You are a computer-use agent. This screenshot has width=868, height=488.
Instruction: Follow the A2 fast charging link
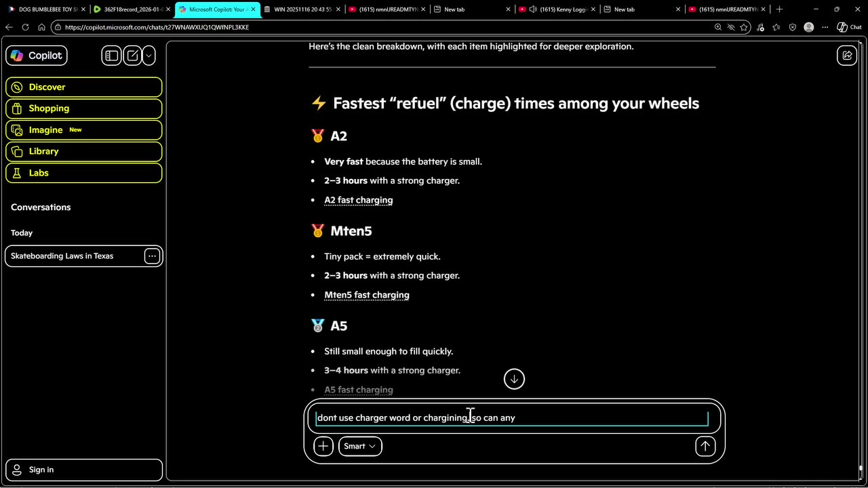coord(358,200)
